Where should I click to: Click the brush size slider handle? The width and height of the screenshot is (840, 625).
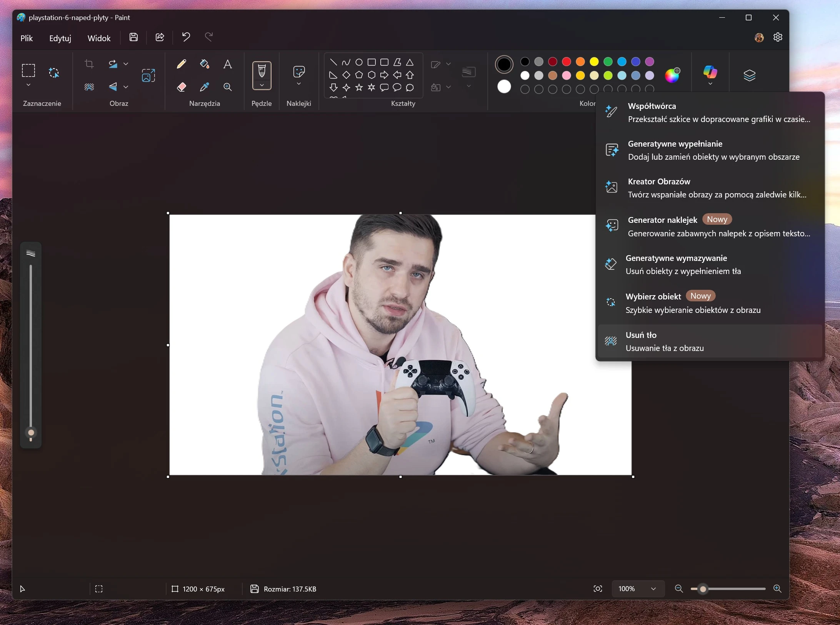[31, 433]
